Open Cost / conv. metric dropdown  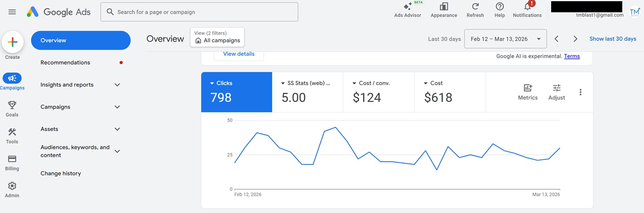354,83
